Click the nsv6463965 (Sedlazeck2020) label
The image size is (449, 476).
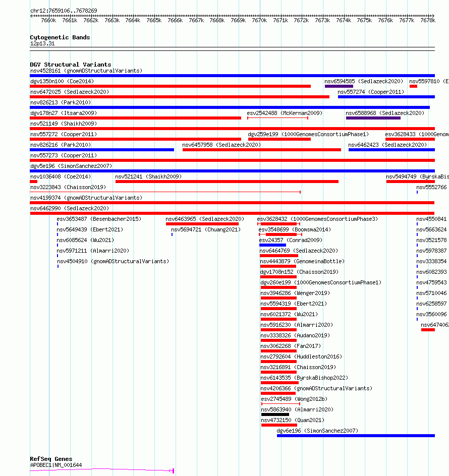point(205,219)
